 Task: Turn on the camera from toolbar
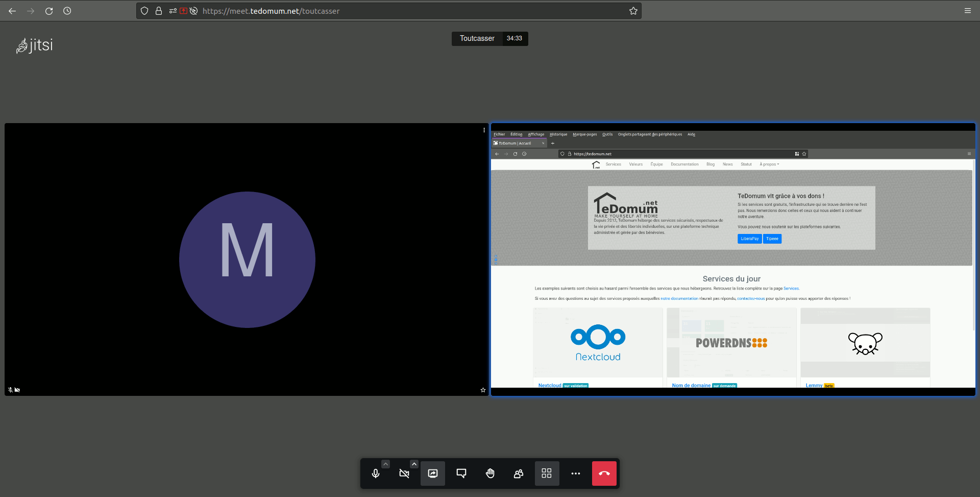[404, 474]
